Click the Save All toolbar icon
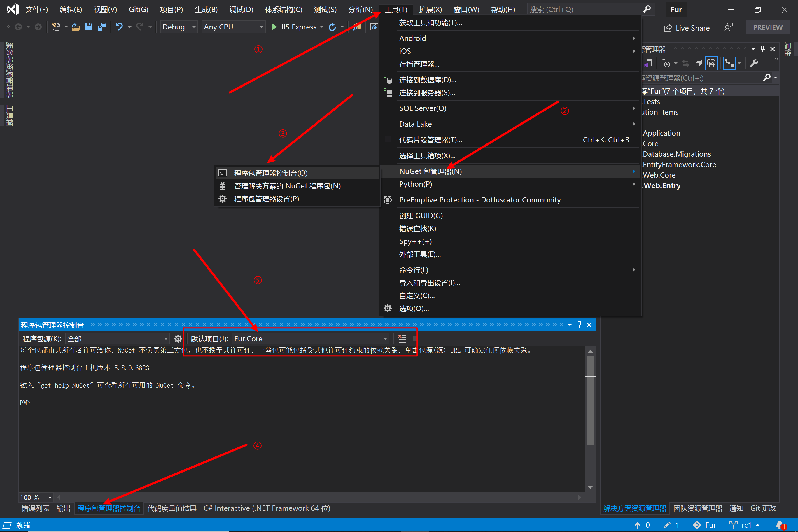This screenshot has width=798, height=532. click(102, 27)
